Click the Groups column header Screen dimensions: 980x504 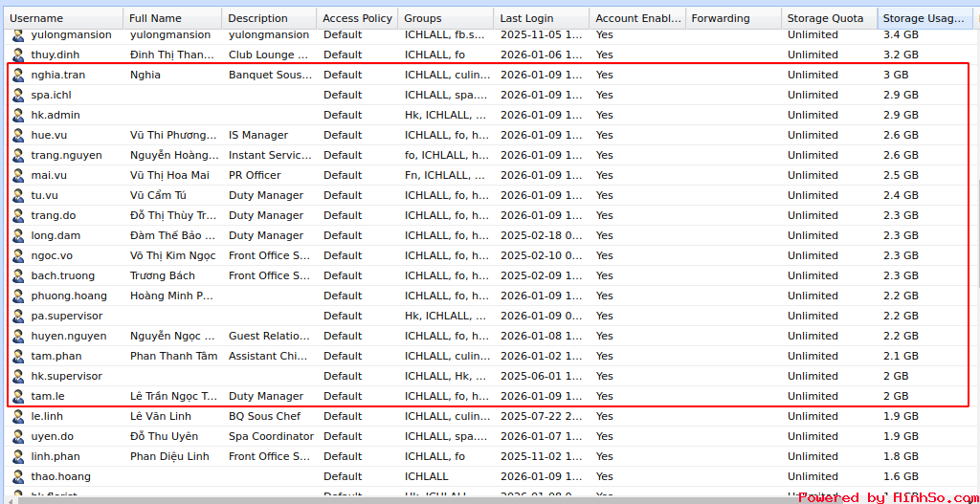click(x=445, y=18)
